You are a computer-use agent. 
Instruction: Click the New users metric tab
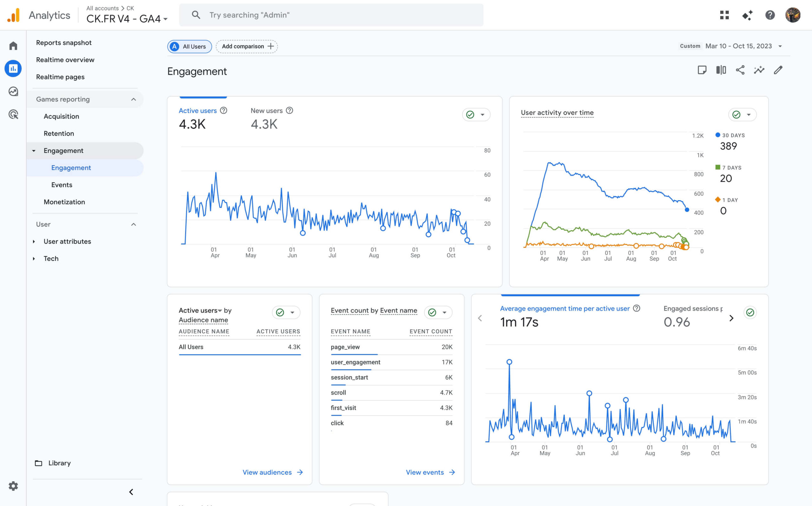click(266, 111)
